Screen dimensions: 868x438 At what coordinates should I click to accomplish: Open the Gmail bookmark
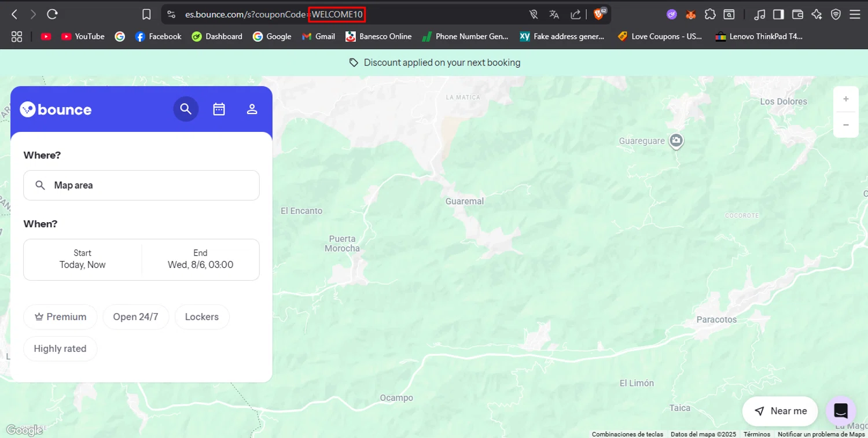[318, 36]
